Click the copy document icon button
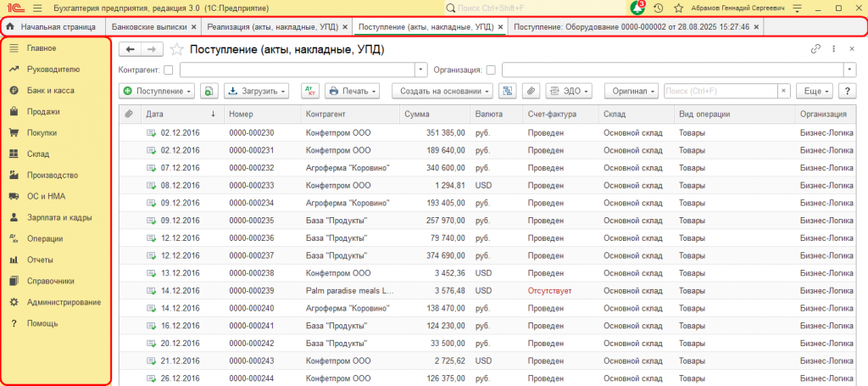 (209, 91)
